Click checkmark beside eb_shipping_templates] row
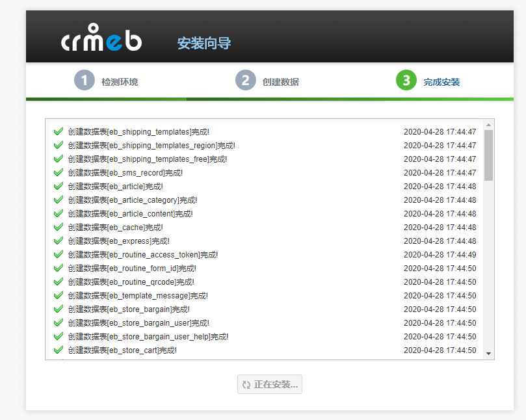526x420 pixels. click(59, 131)
